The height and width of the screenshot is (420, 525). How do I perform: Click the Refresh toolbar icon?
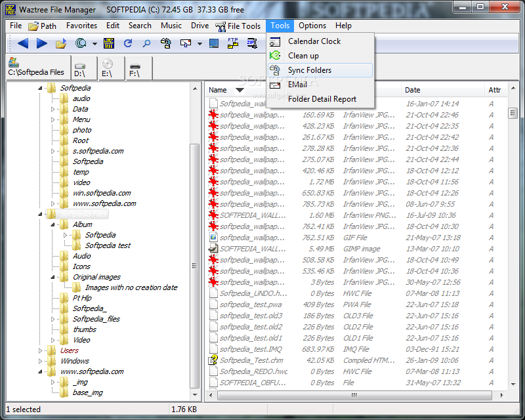[x=128, y=43]
